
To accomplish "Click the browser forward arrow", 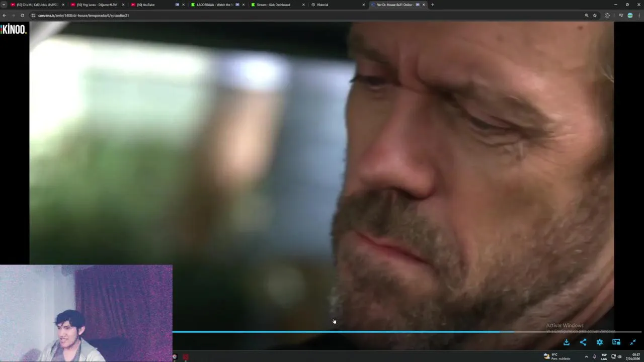I will pos(13,16).
